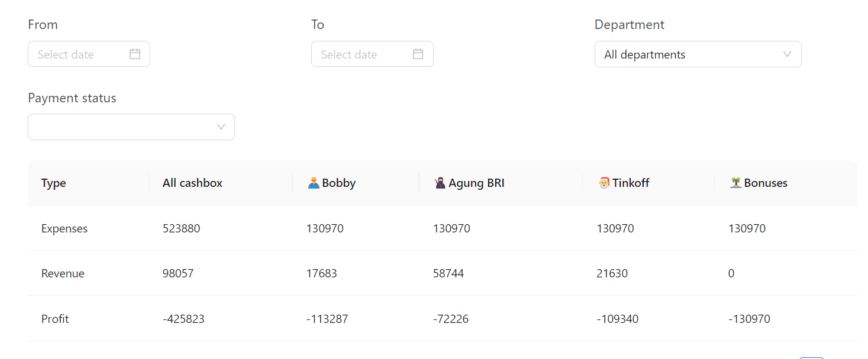The image size is (868, 359).
Task: Select Tinkoff profit value -109340
Action: [617, 319]
